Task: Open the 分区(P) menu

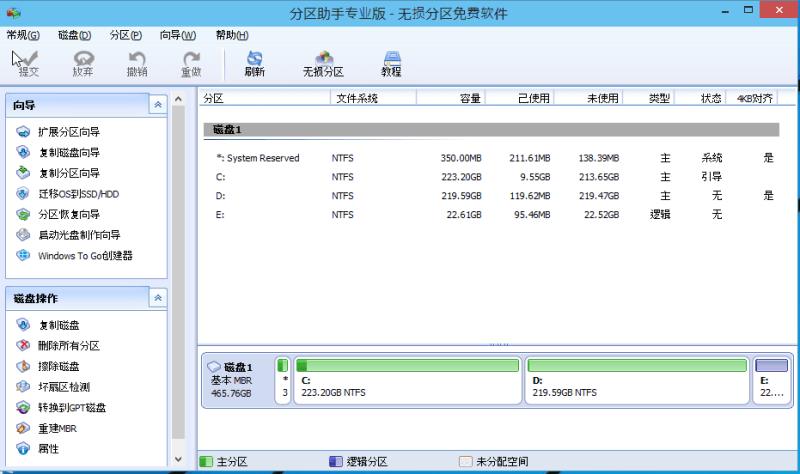Action: point(126,35)
